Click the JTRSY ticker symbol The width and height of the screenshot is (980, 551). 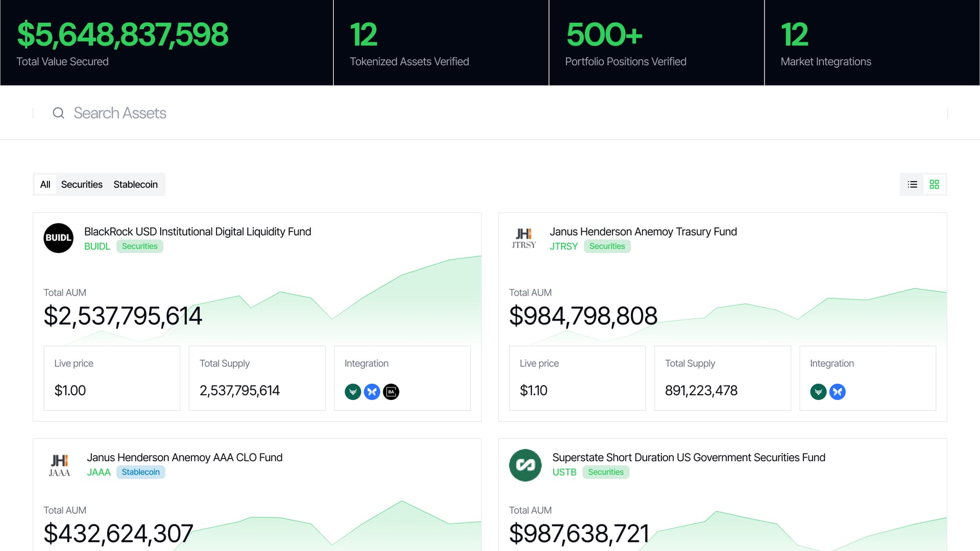(563, 246)
